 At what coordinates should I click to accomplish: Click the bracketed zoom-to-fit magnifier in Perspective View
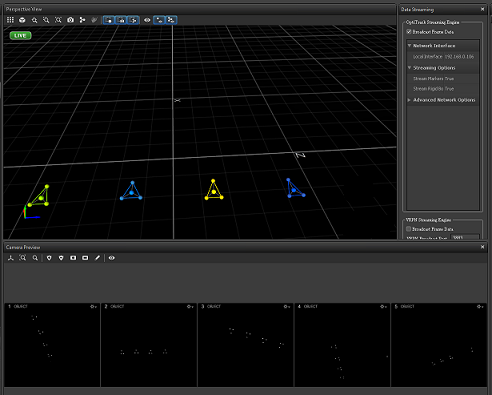tap(58, 20)
